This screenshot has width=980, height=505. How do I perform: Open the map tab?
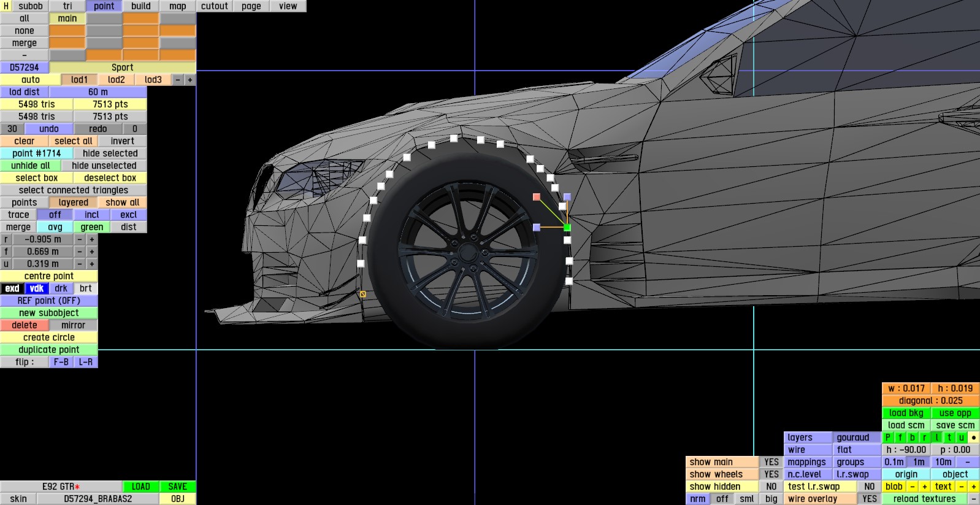tap(178, 6)
